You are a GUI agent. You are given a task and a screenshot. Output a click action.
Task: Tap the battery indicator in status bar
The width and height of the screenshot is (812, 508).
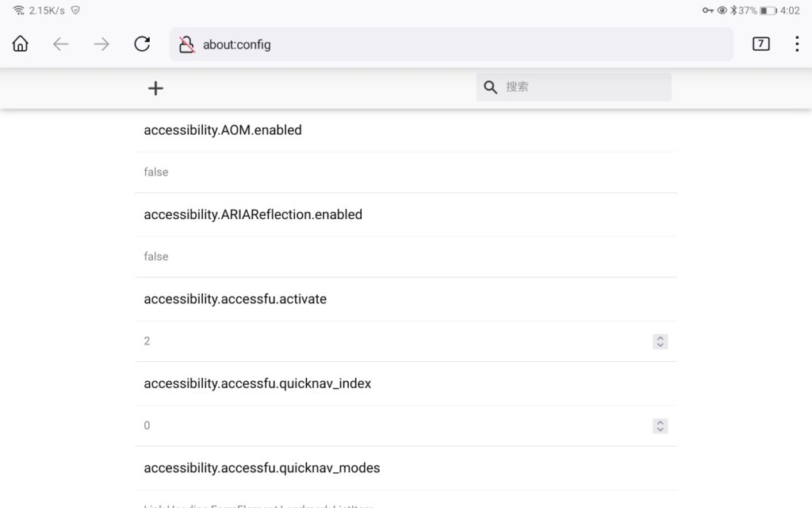tap(768, 10)
